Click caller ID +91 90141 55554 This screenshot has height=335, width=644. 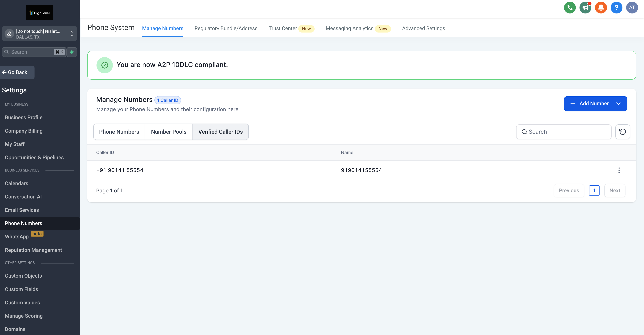tap(120, 170)
